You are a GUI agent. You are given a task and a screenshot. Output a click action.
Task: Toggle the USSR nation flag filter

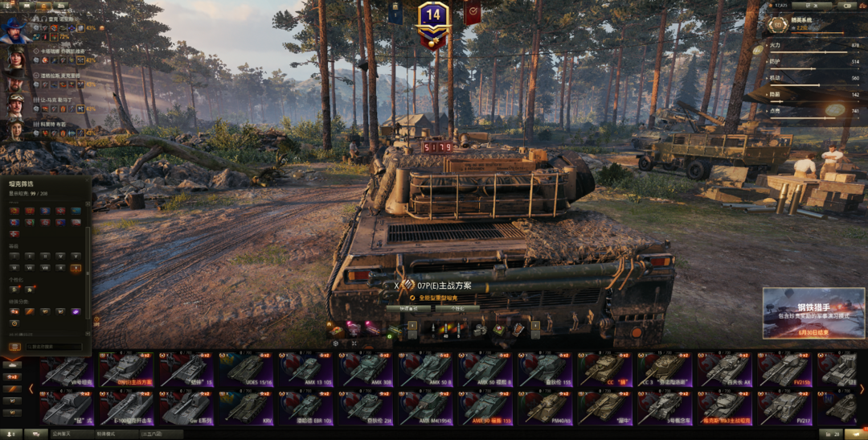click(14, 211)
